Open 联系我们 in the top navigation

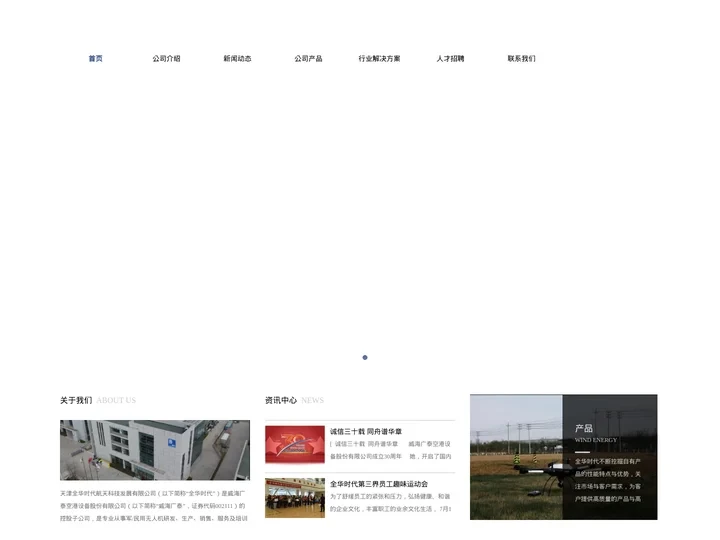coord(521,58)
